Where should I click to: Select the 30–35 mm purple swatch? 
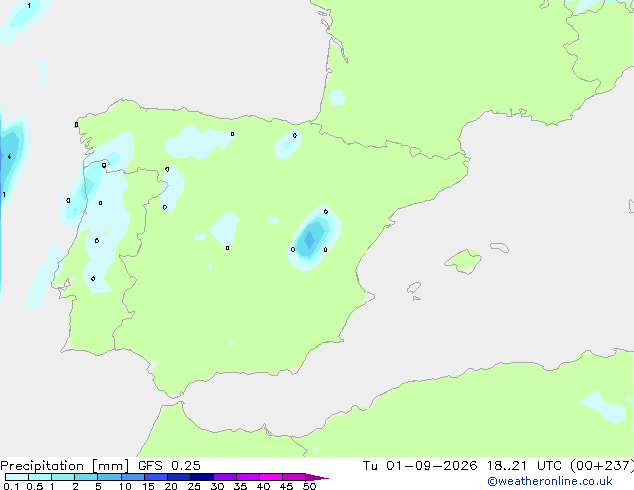[x=225, y=477]
